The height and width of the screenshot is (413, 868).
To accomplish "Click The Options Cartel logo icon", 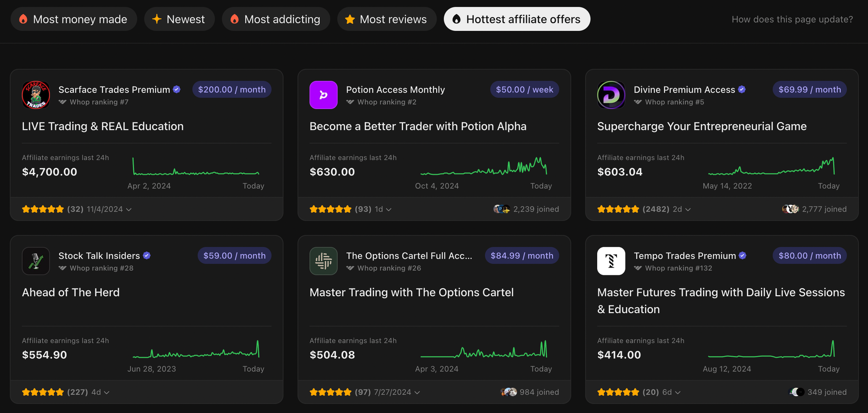I will click(323, 261).
